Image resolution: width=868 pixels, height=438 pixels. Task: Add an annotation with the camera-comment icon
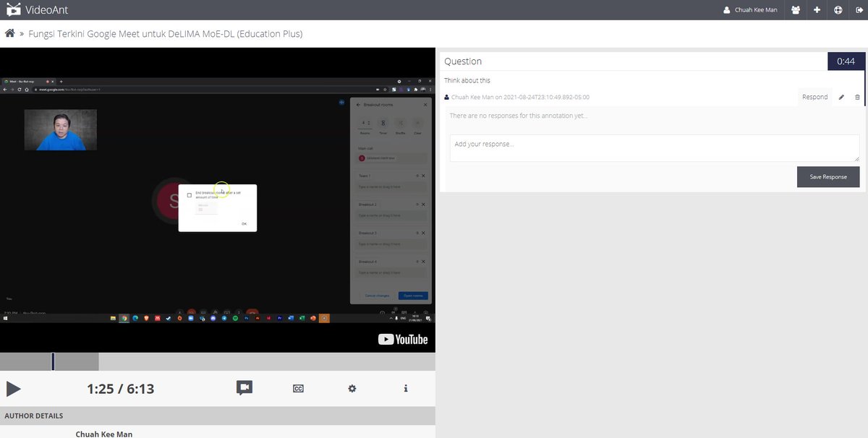tap(244, 388)
